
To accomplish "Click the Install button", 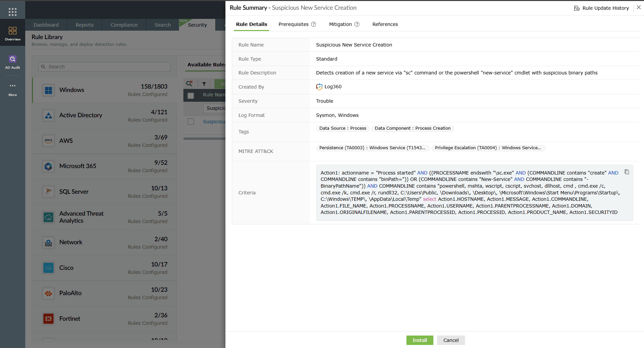I will click(420, 340).
